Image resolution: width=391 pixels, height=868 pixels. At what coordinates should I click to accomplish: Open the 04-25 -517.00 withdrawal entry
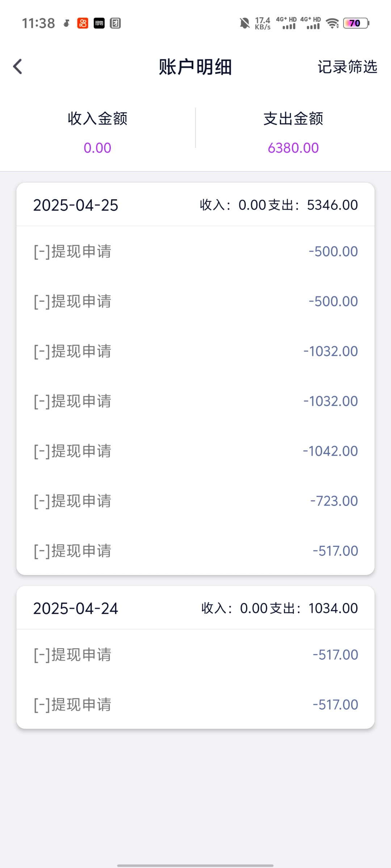tap(195, 551)
